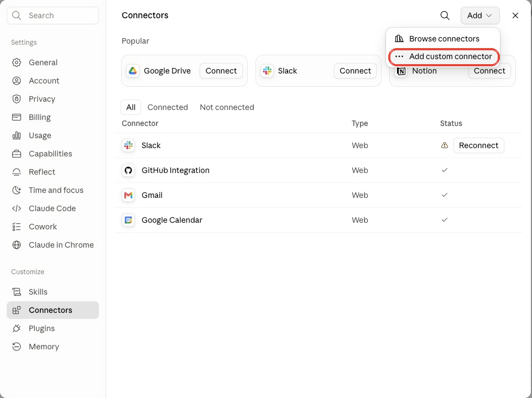Viewport: 532px width, 398px height.
Task: Open the Plugins page
Action: coord(53,328)
